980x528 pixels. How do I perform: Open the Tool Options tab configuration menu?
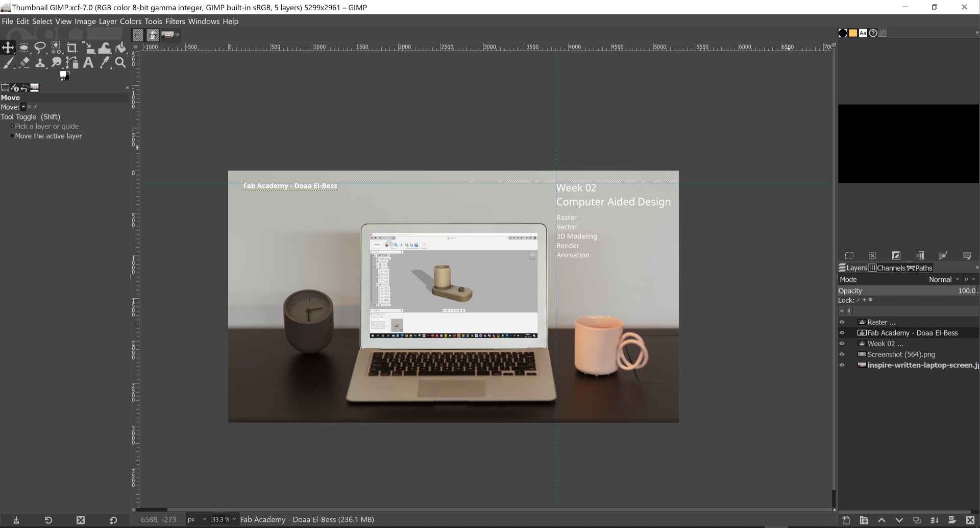(x=127, y=87)
